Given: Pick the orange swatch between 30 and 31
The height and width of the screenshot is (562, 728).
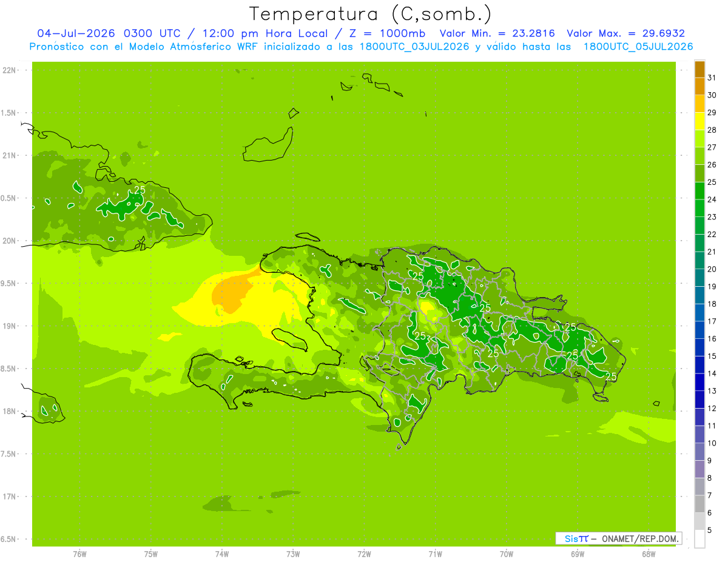Looking at the screenshot, I should coord(699,86).
